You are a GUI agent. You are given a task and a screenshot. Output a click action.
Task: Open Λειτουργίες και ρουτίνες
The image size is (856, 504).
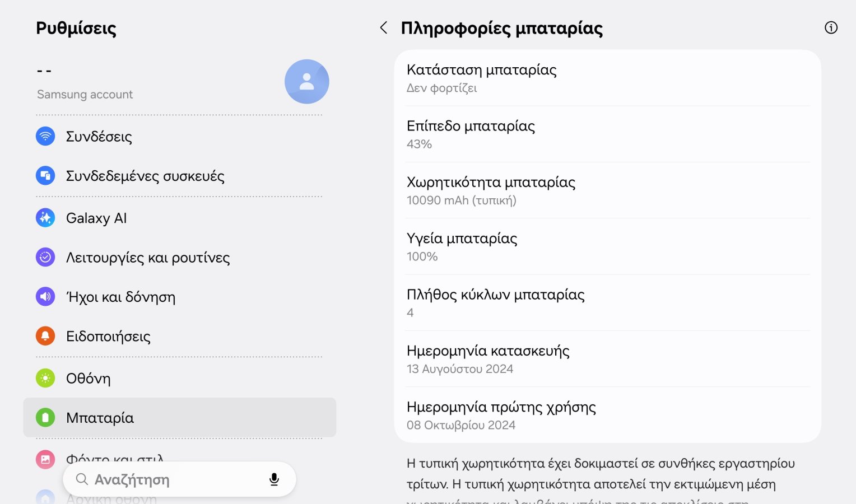pos(179,257)
